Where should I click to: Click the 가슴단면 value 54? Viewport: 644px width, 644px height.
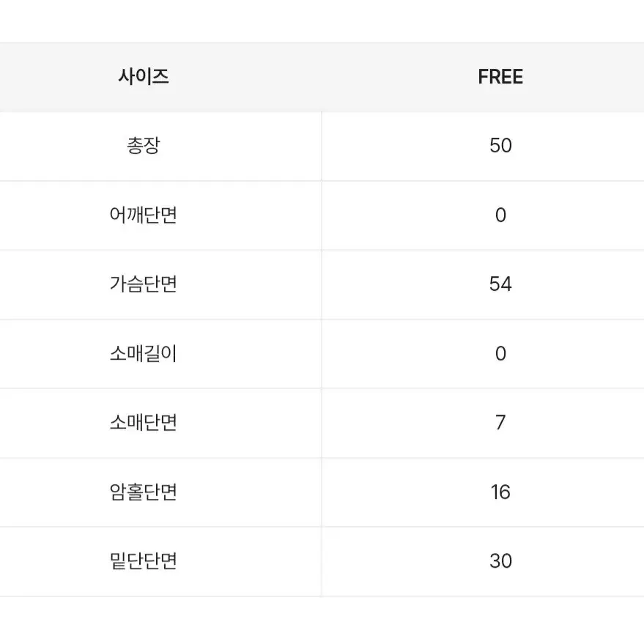pyautogui.click(x=500, y=284)
